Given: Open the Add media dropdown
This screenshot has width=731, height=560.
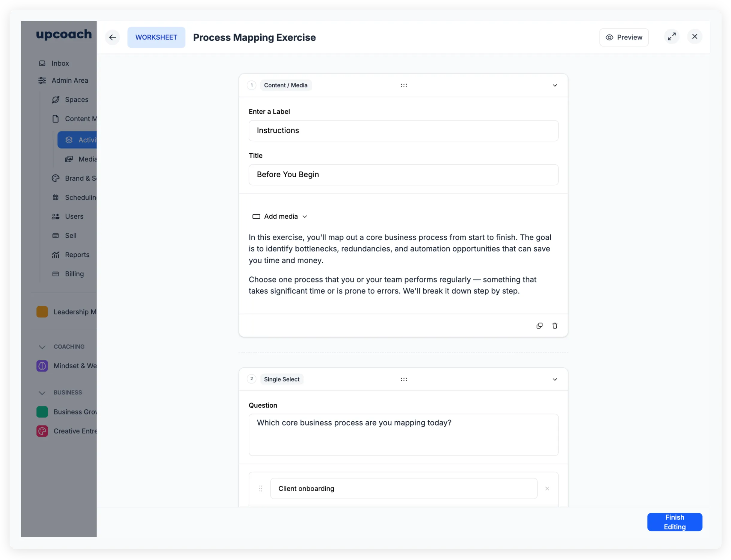Looking at the screenshot, I should pos(280,217).
